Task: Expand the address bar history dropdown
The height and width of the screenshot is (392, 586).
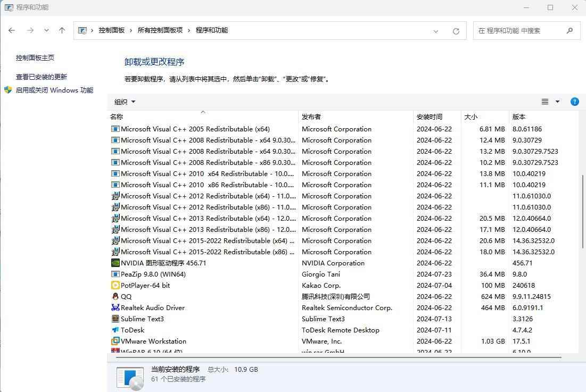Action: point(436,31)
